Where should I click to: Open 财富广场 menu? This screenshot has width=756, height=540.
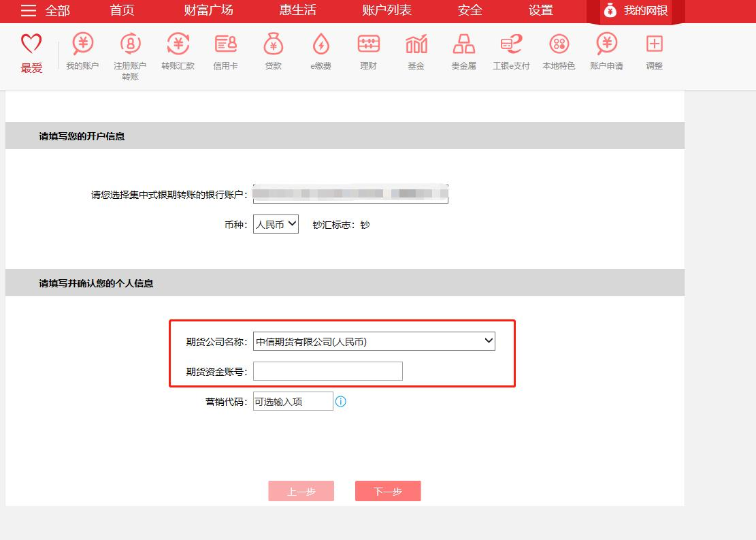click(208, 10)
